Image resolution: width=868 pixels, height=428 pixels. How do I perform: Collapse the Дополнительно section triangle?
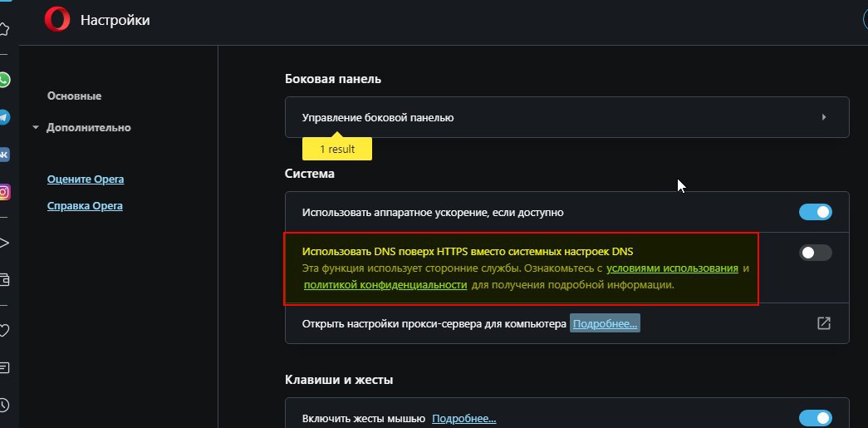coord(36,128)
